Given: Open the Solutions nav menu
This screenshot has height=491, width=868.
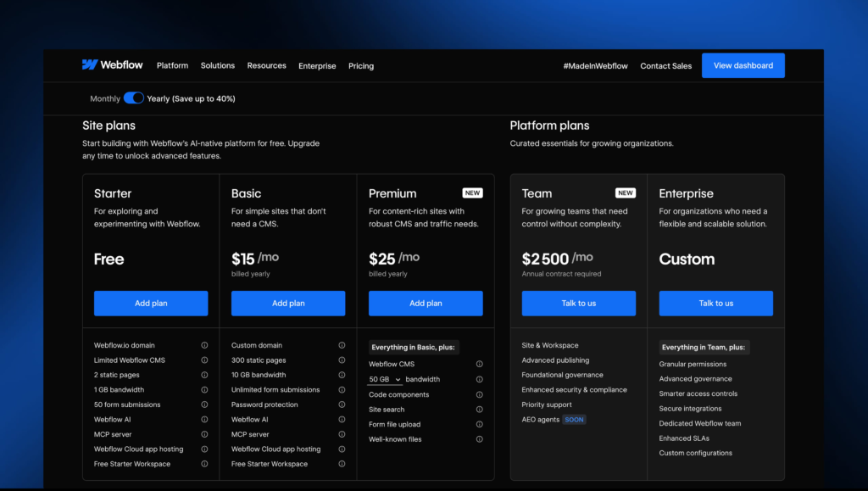Looking at the screenshot, I should [218, 65].
